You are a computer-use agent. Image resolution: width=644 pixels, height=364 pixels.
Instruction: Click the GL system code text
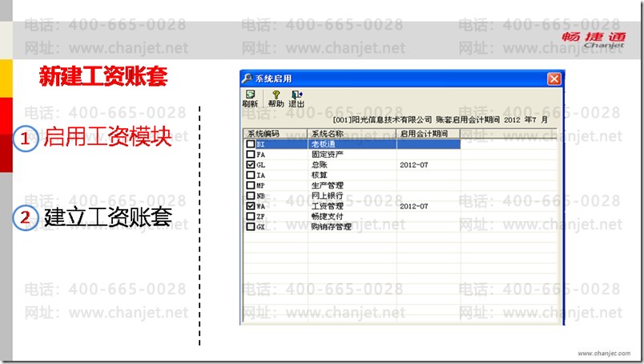261,165
